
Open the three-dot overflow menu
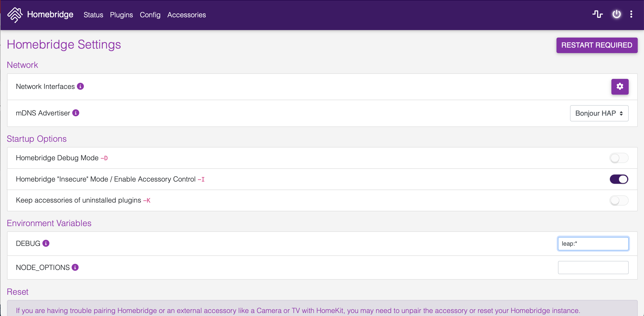tap(631, 15)
